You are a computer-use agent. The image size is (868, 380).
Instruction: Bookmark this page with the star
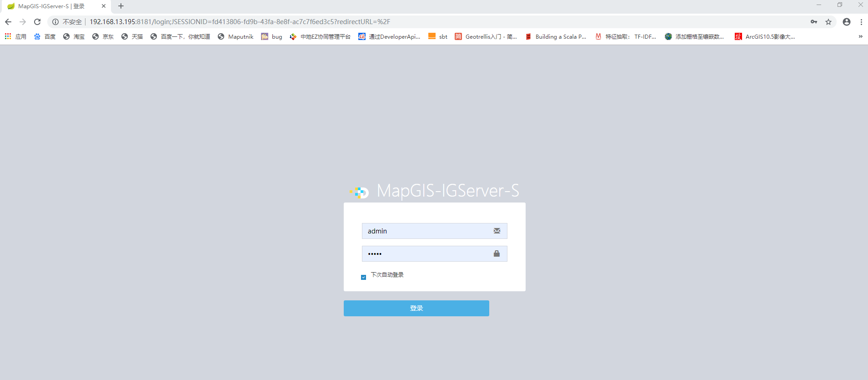[828, 22]
